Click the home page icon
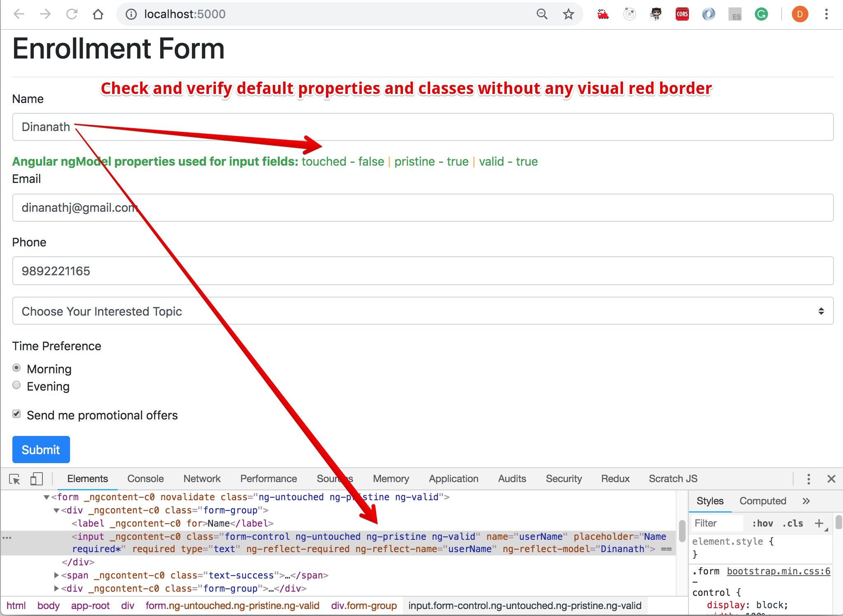 (x=98, y=14)
